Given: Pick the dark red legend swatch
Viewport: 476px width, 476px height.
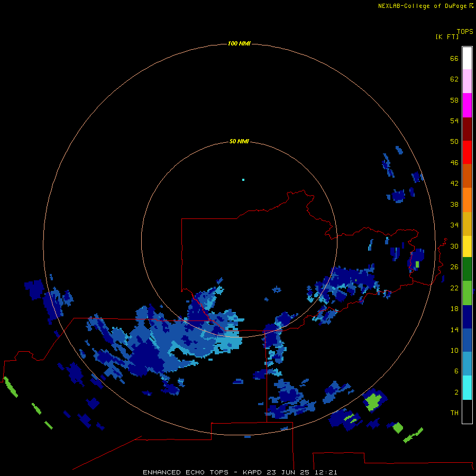Looking at the screenshot, I should click(467, 129).
